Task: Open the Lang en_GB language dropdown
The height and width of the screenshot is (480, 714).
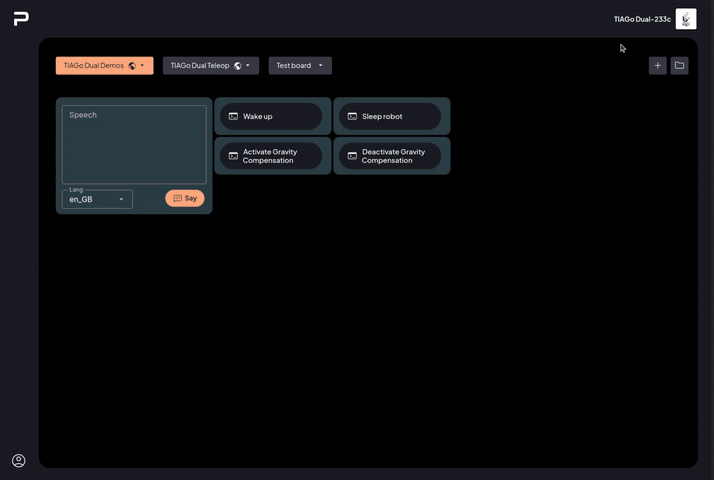Action: tap(97, 199)
